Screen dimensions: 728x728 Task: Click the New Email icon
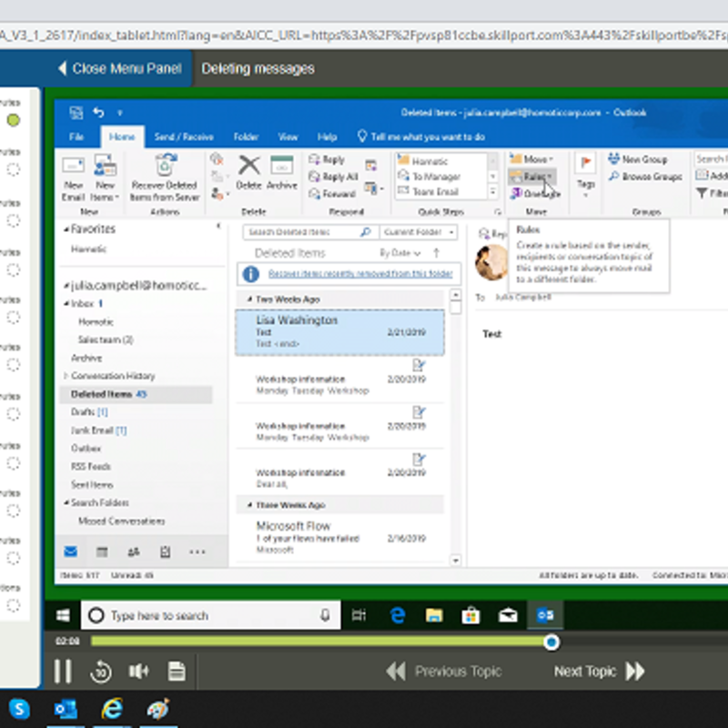pos(73,178)
